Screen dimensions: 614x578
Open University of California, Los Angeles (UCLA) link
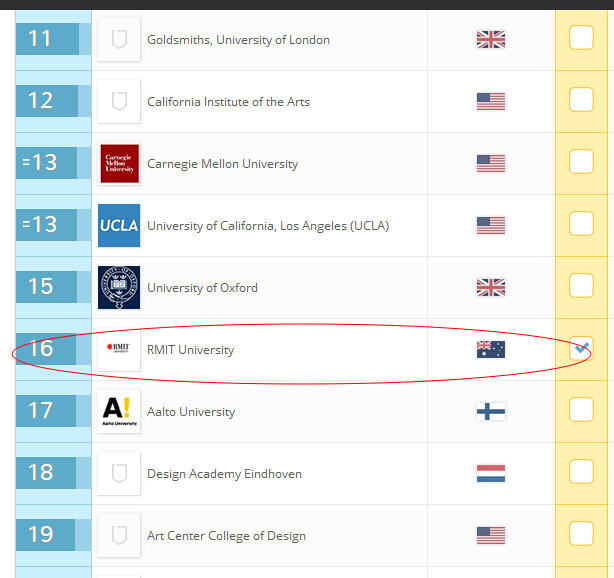[x=268, y=226]
